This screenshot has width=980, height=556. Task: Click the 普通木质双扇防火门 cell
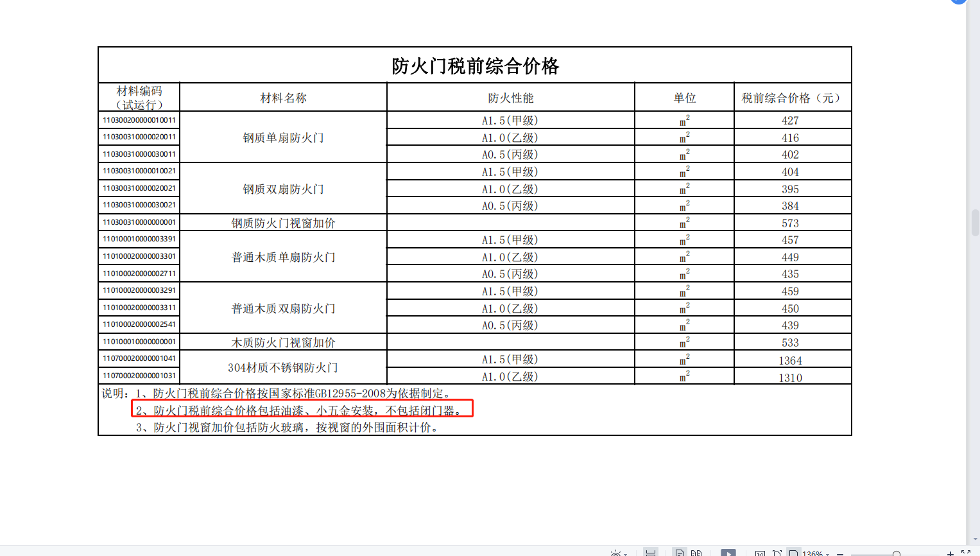click(x=283, y=308)
